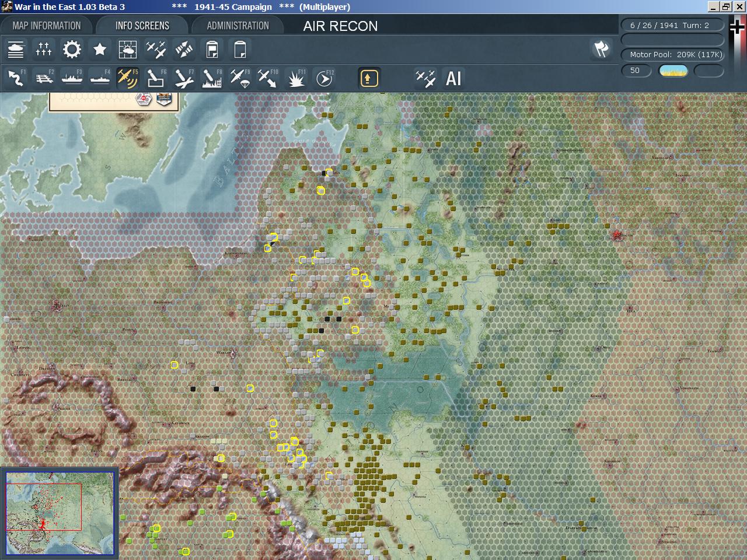Click the AI air missions button

coord(453,78)
